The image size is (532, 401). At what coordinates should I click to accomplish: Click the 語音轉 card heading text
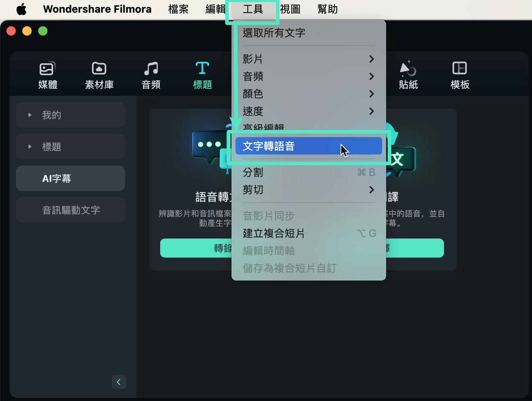(213, 197)
